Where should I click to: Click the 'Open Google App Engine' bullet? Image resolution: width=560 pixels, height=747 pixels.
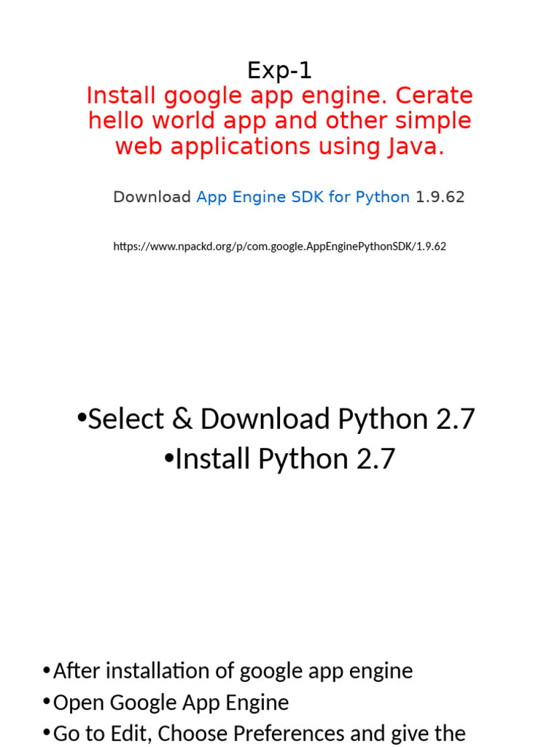click(166, 703)
